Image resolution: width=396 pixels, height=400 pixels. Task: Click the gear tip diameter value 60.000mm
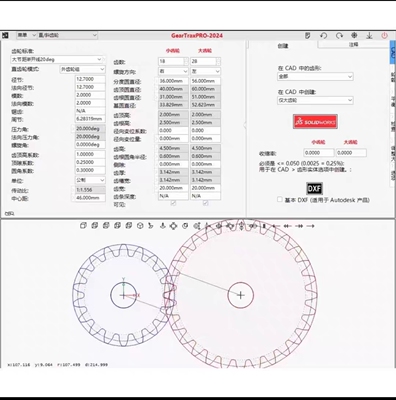205,89
